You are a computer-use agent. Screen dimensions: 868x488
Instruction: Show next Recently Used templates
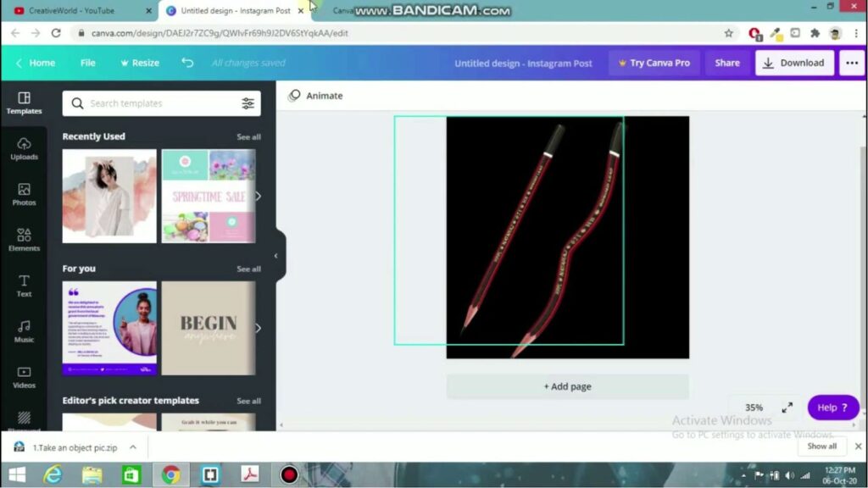tap(258, 196)
